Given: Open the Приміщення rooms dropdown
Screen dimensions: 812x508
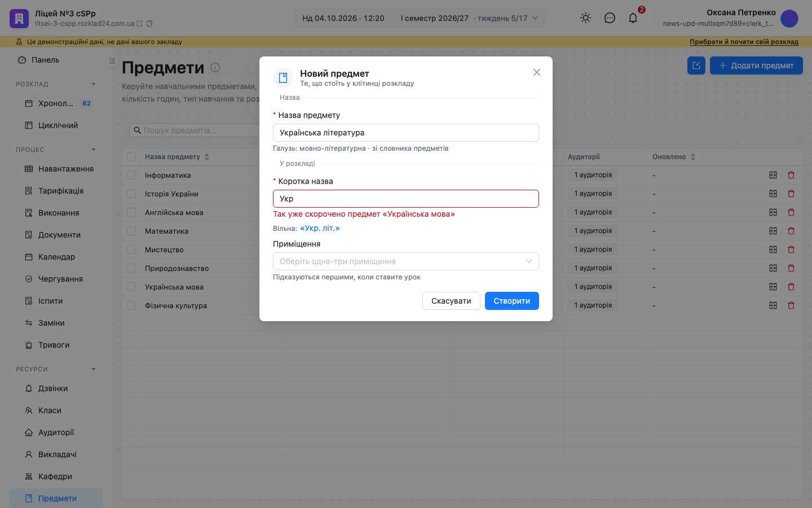Looking at the screenshot, I should [406, 261].
